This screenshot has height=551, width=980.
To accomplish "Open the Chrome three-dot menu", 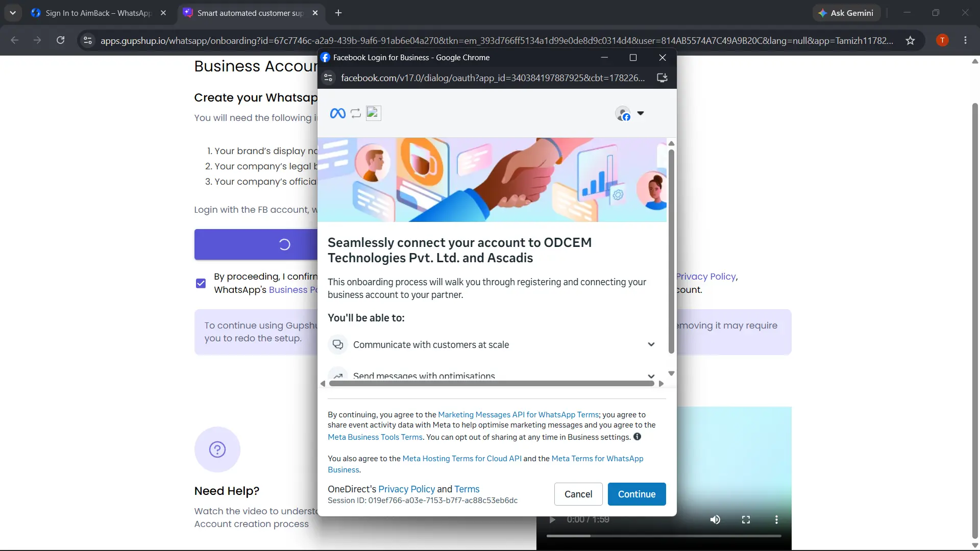I will coord(965,40).
